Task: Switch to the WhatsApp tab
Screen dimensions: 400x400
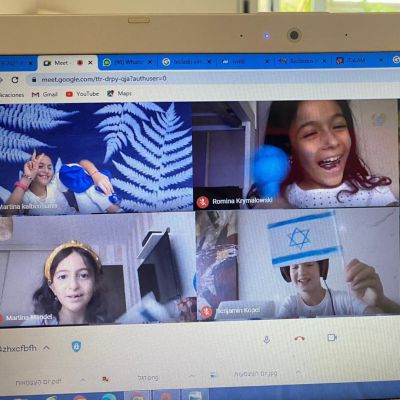Action: coord(128,62)
